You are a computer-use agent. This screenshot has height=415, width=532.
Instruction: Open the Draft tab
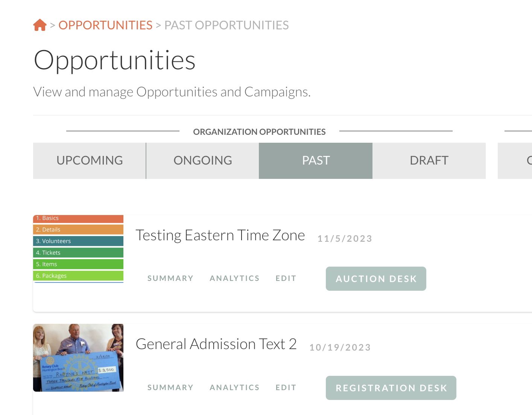click(429, 160)
